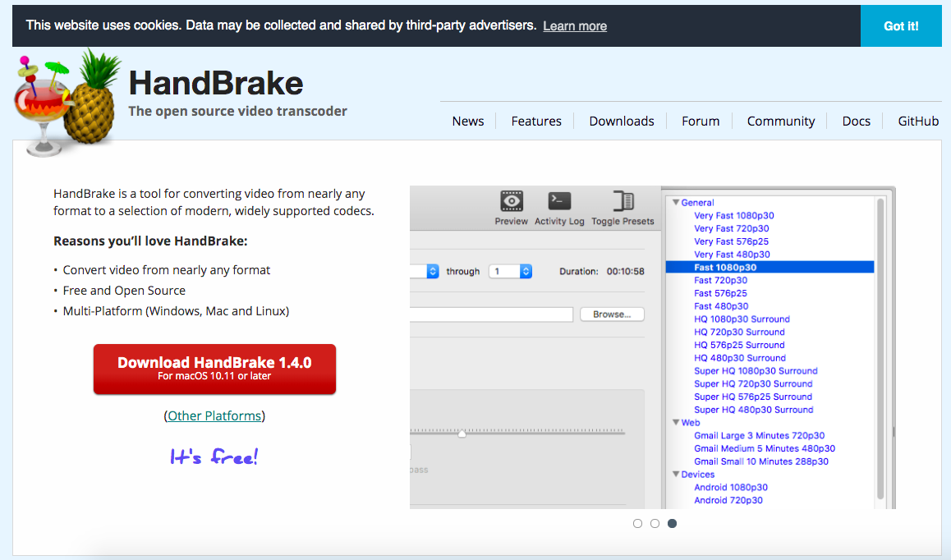Collapse the General presets group
Viewport: 951px width, 560px height.
click(x=676, y=203)
